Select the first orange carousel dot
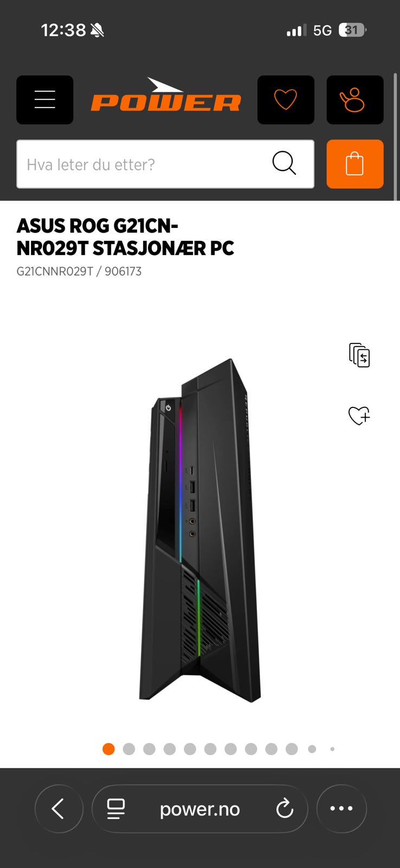Screen dimensions: 400x868 pos(108,749)
